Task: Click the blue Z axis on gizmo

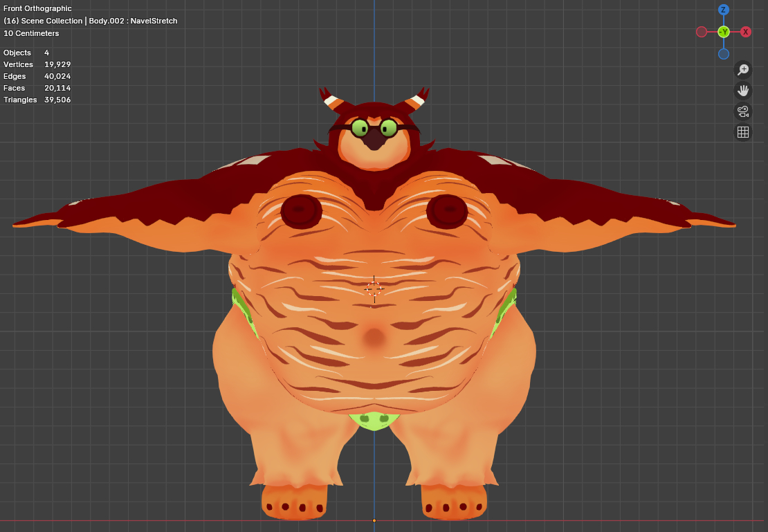Action: [724, 10]
